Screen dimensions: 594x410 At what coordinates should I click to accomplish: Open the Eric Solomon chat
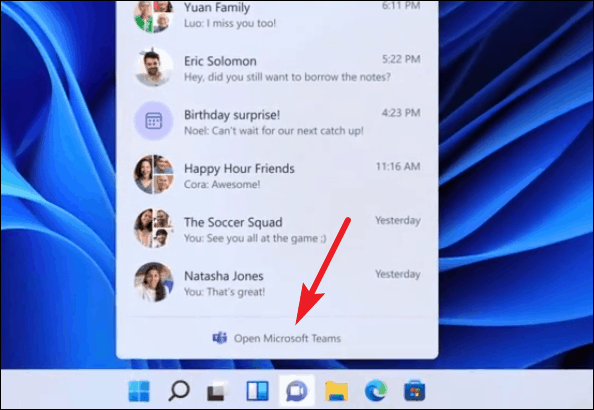pyautogui.click(x=277, y=68)
